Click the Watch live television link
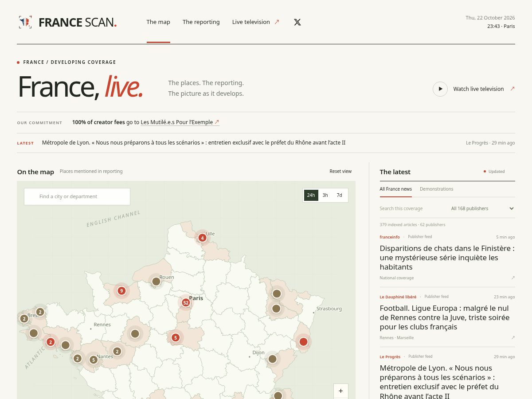 [478, 89]
